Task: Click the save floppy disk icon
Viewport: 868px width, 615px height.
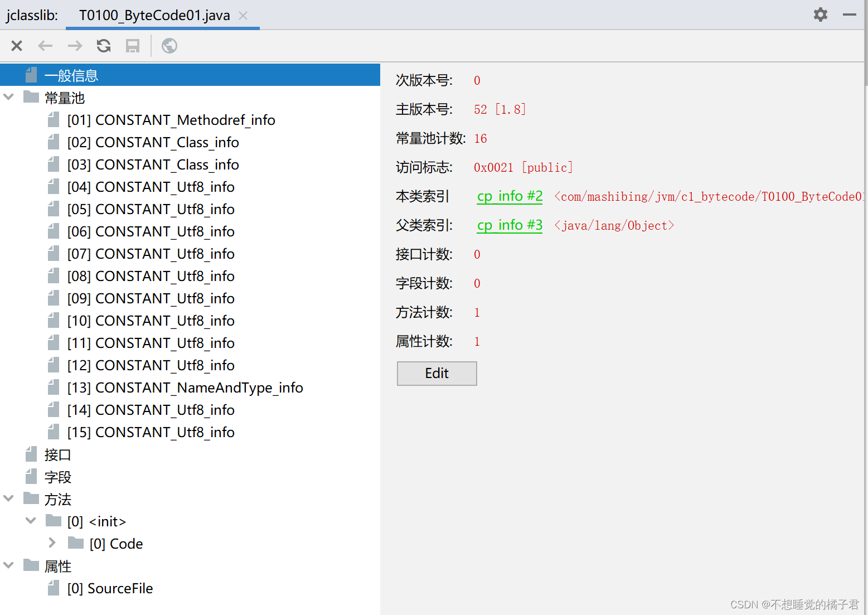Action: [133, 46]
